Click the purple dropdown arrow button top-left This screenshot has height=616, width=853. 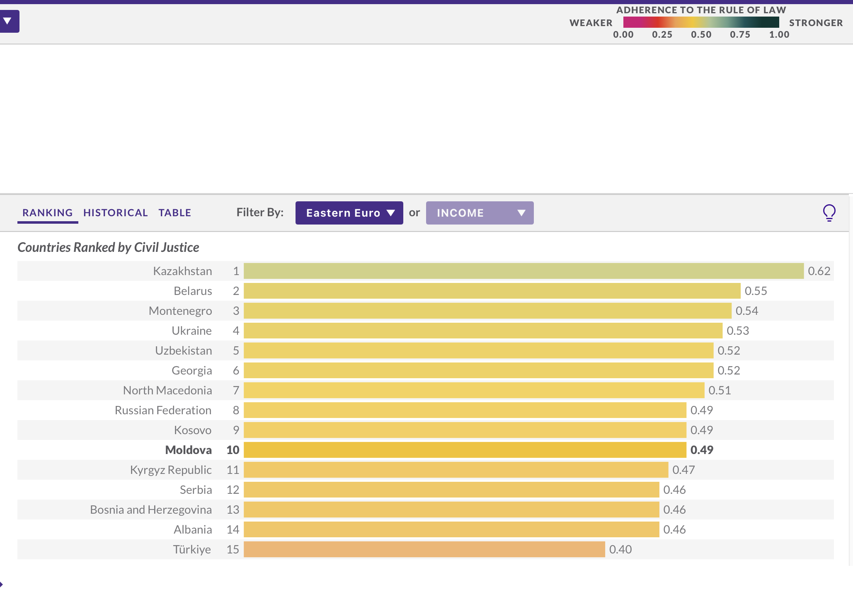coord(8,21)
